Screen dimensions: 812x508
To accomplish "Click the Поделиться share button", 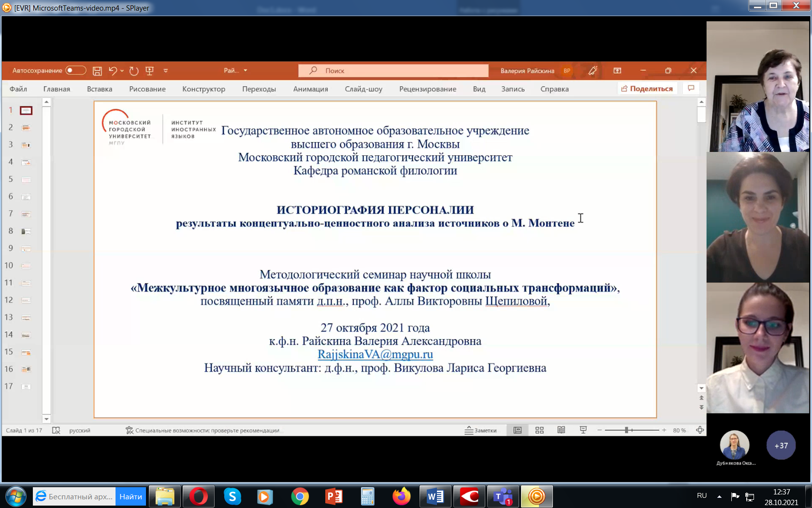I will (647, 89).
